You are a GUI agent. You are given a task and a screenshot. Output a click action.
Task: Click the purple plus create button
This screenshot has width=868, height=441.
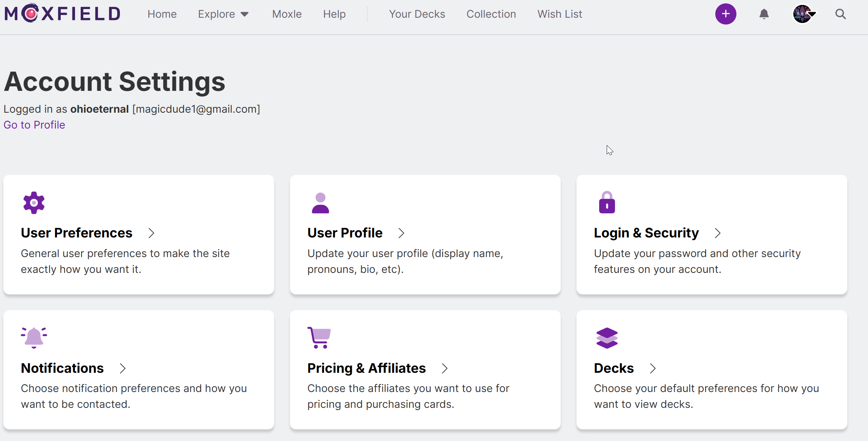tap(725, 14)
